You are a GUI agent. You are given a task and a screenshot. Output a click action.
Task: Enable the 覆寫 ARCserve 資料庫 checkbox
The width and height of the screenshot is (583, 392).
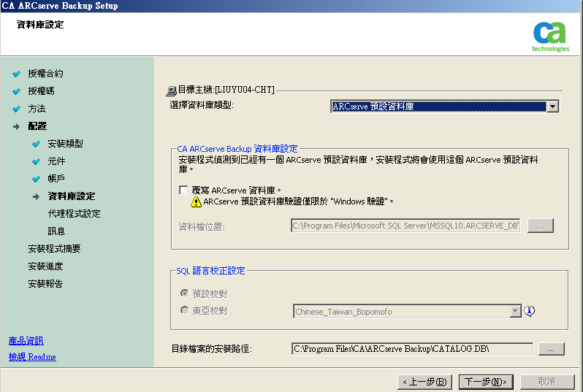tap(183, 190)
